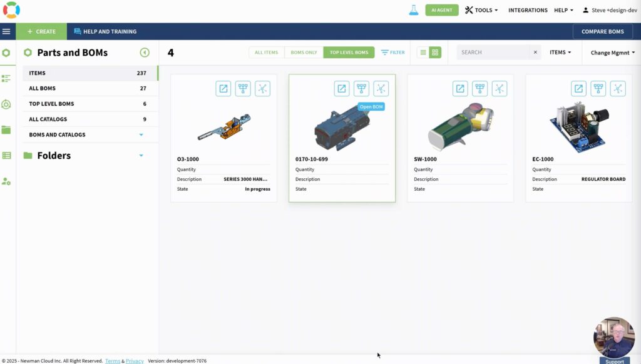
Task: Switch to list view
Action: [x=423, y=53]
